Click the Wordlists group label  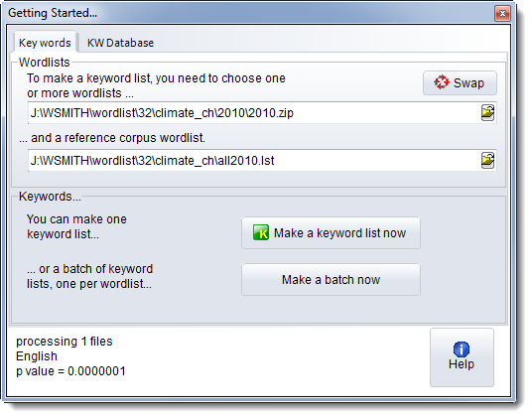point(44,63)
